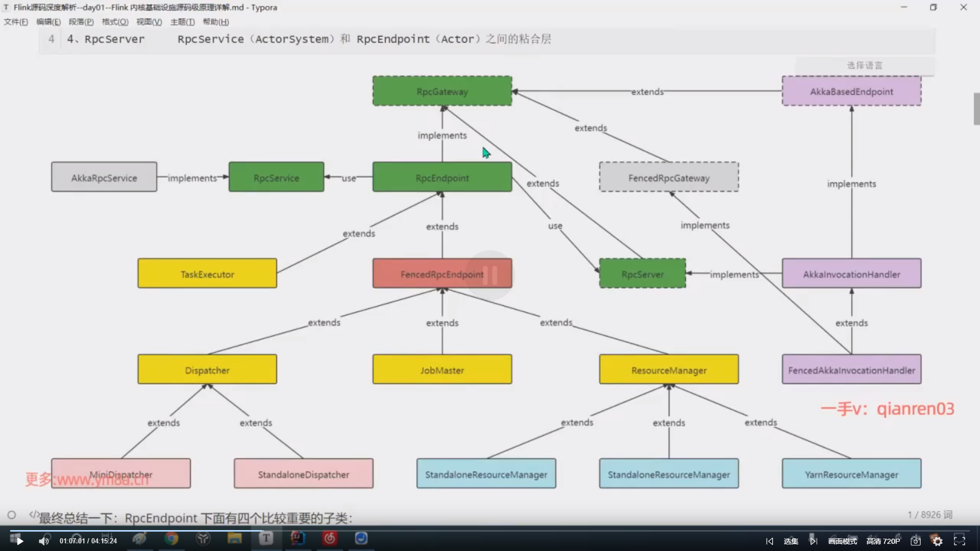This screenshot has width=980, height=551.
Task: Click the 选集 episode list button
Action: [791, 541]
